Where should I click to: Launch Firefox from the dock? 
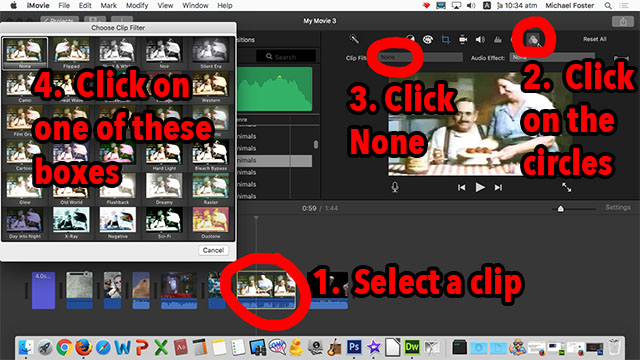coord(83,347)
